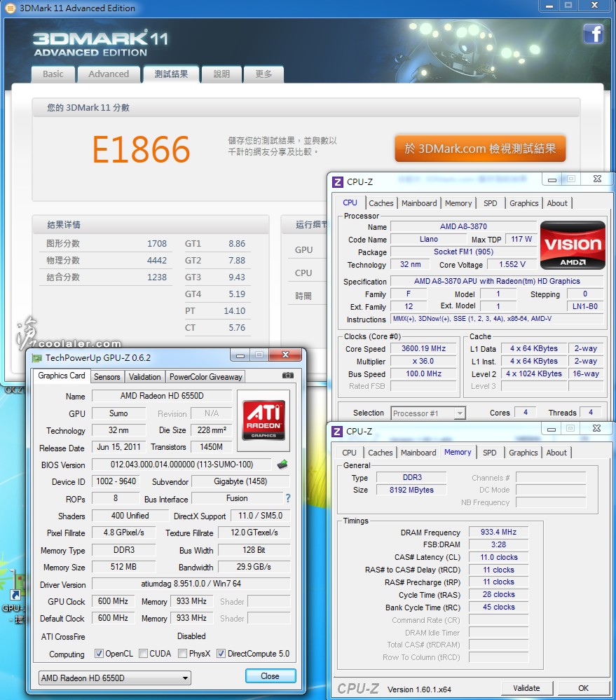
Task: Click the Bandwidth value 29.9 GB/s
Action: pos(254,567)
